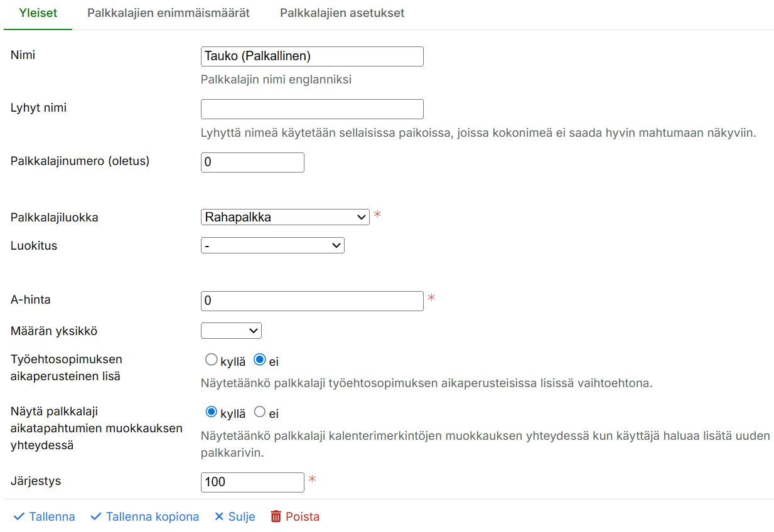Screen dimensions: 774x532
Task: Go to the Yleiset tab
Action: [x=38, y=13]
